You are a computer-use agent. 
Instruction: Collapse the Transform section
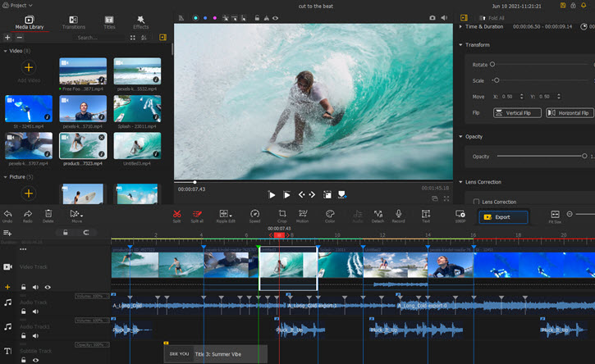(460, 44)
